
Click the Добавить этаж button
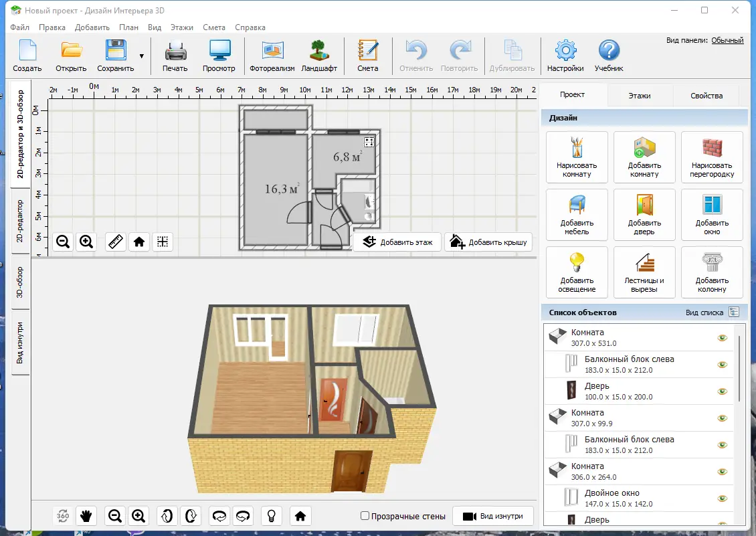[x=397, y=242]
